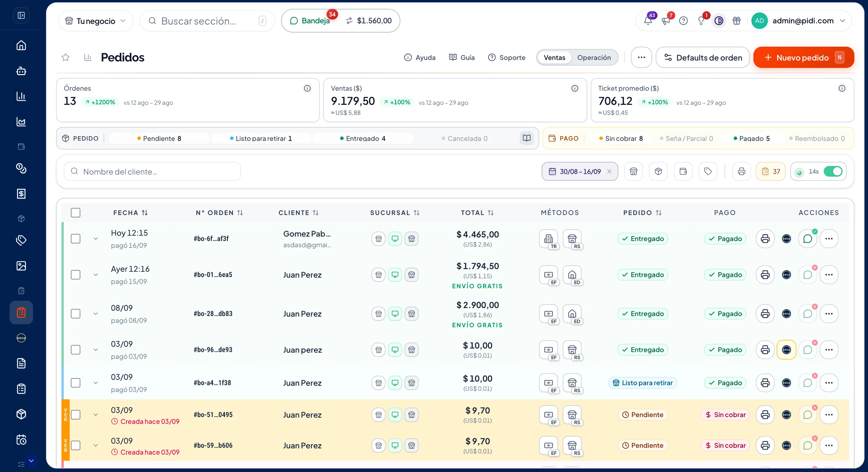Click the gift icon in header
The image size is (868, 472).
[x=737, y=21]
